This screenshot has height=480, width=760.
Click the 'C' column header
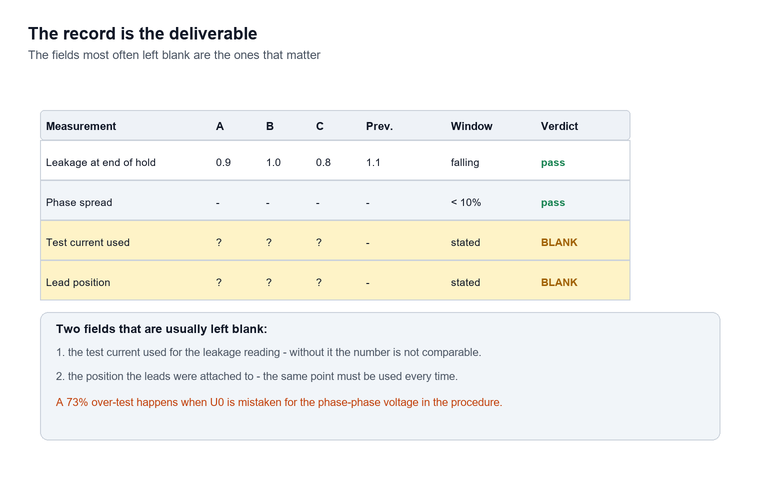320,126
